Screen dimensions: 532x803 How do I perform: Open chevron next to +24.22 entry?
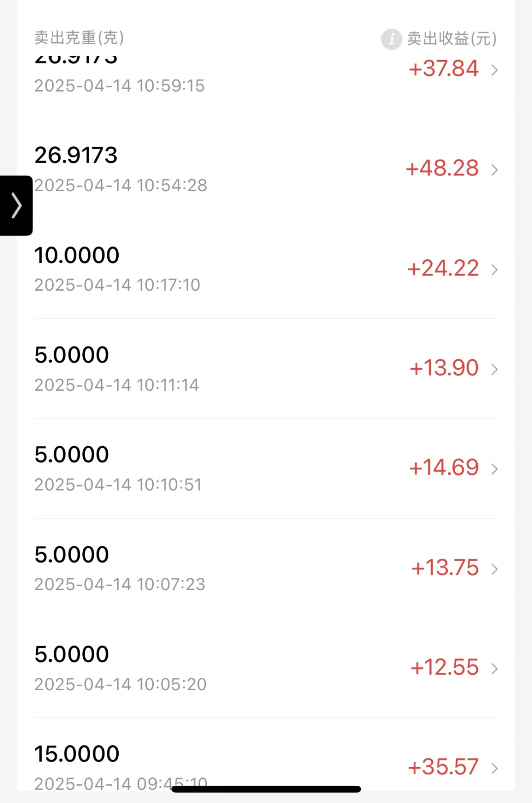click(495, 270)
